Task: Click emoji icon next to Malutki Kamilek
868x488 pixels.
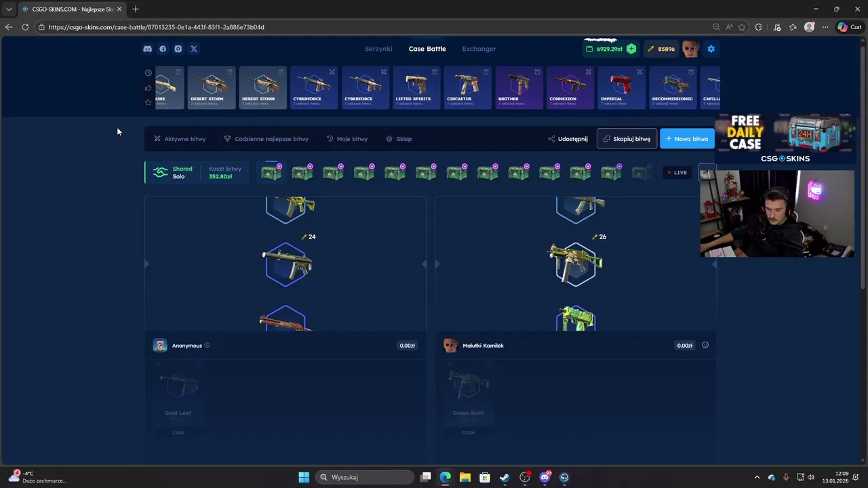Action: (x=705, y=345)
